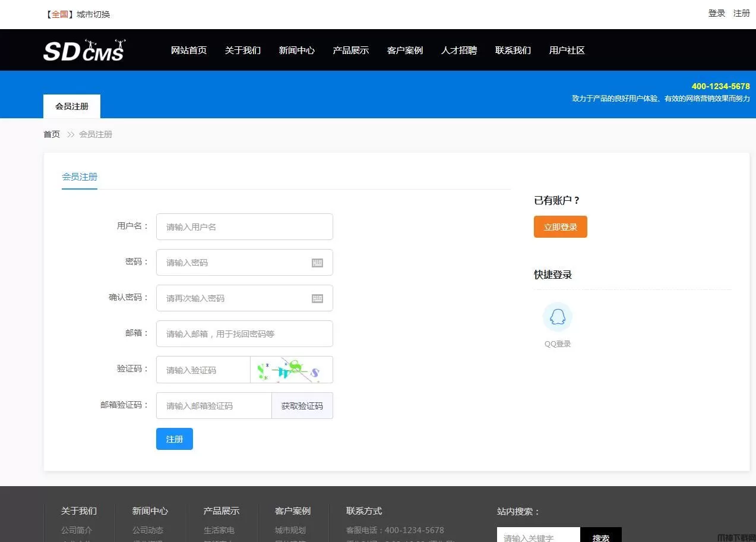Image resolution: width=756 pixels, height=542 pixels.
Task: Open 新闻中心 from the nav bar
Action: (297, 51)
